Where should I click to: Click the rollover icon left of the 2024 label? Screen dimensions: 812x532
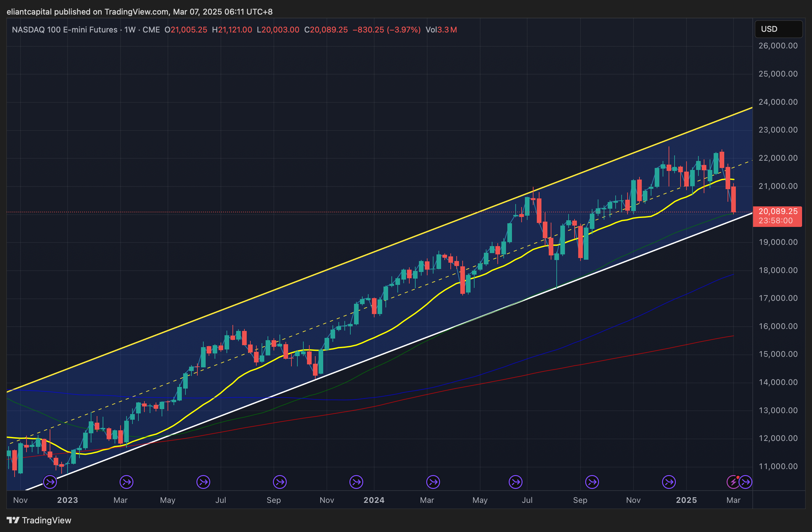[356, 482]
